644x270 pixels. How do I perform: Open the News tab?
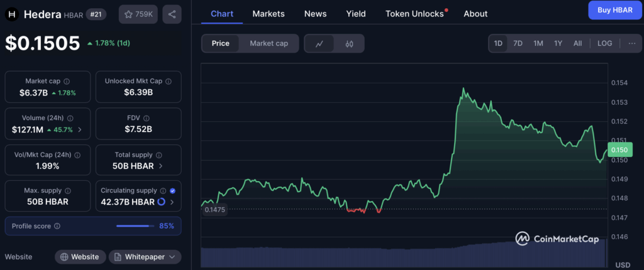[316, 14]
